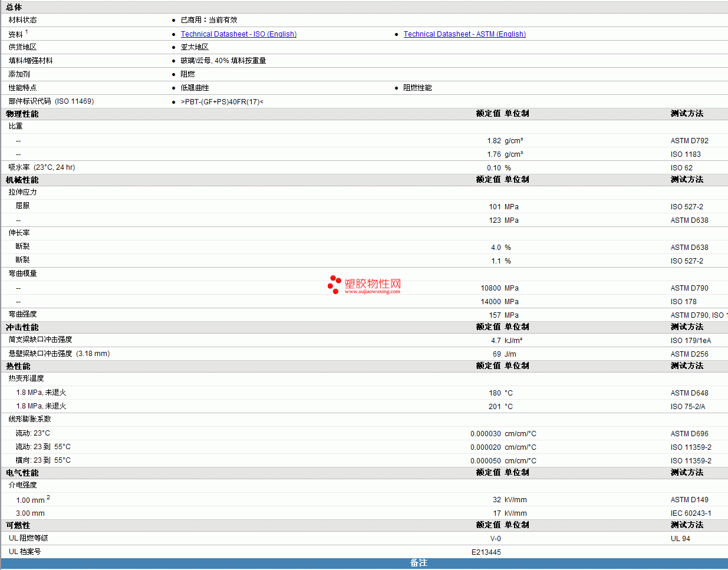This screenshot has width=728, height=570.
Task: Click the 总体 header at the top
Action: click(x=14, y=7)
